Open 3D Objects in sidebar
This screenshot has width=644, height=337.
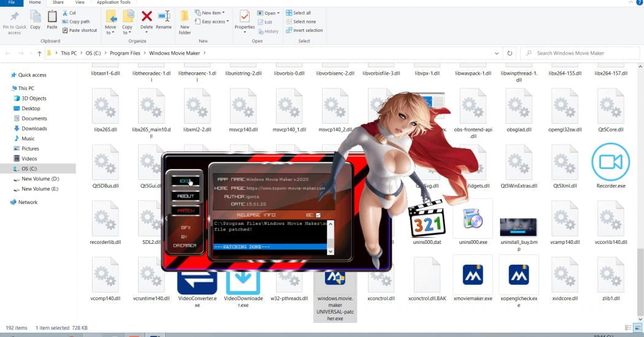pyautogui.click(x=34, y=98)
